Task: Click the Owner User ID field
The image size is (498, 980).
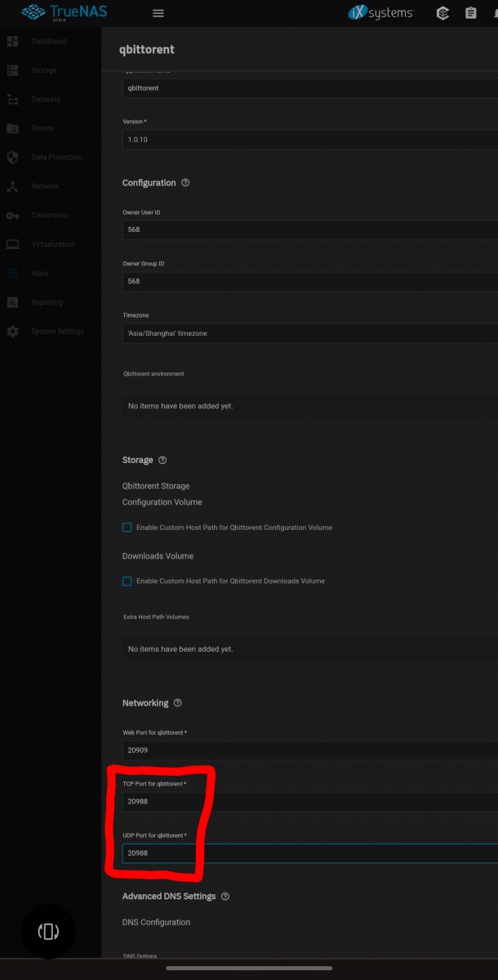Action: (x=310, y=230)
